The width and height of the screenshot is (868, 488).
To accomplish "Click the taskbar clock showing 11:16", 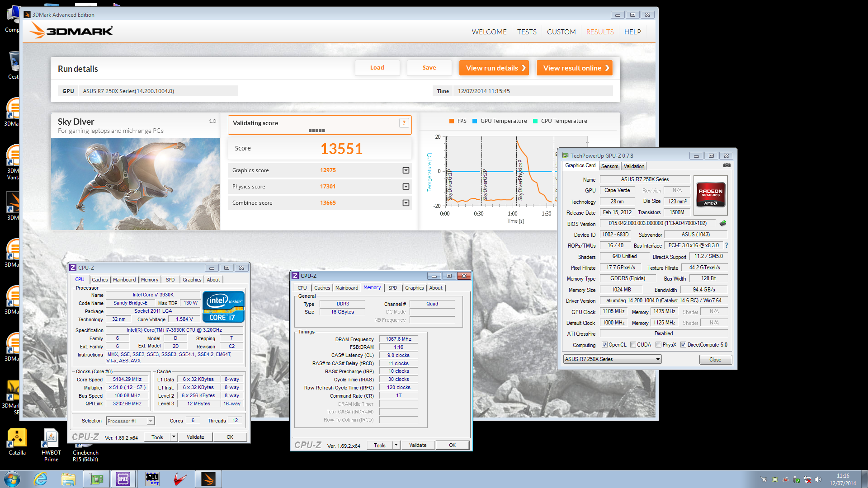I will (x=843, y=479).
